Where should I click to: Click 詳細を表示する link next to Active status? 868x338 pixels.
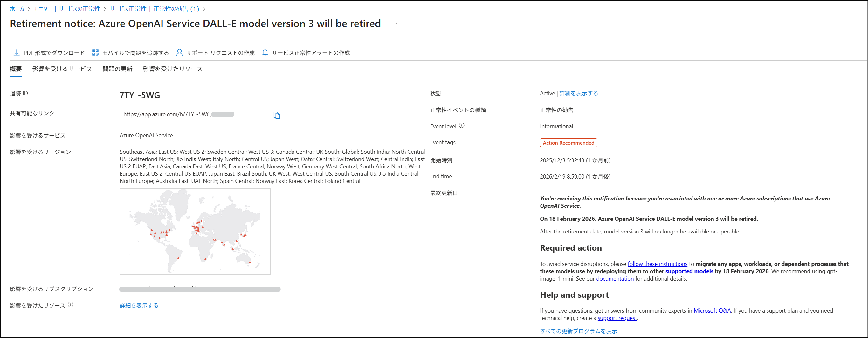click(x=579, y=93)
